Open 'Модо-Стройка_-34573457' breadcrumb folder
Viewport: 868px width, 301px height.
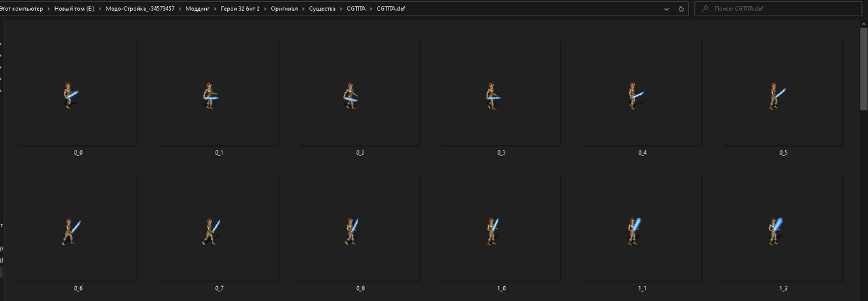click(140, 9)
